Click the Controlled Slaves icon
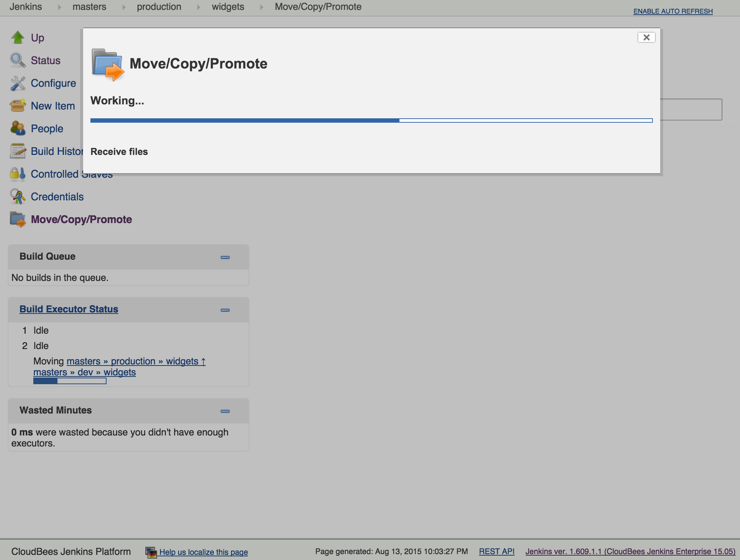The width and height of the screenshot is (740, 560). 17,174
